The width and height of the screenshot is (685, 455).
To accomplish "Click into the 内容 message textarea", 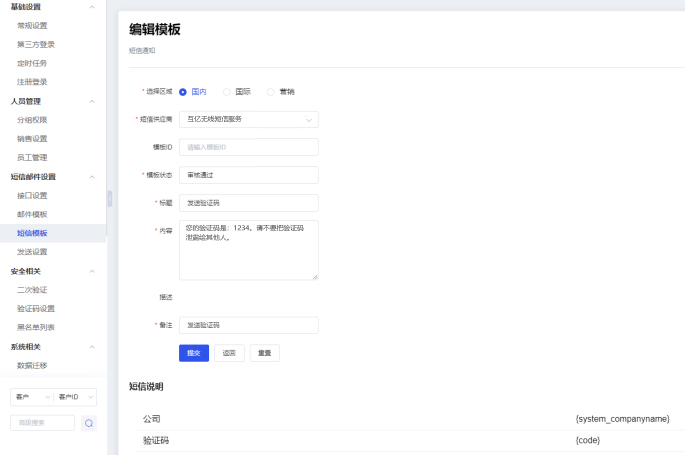I will tap(248, 250).
